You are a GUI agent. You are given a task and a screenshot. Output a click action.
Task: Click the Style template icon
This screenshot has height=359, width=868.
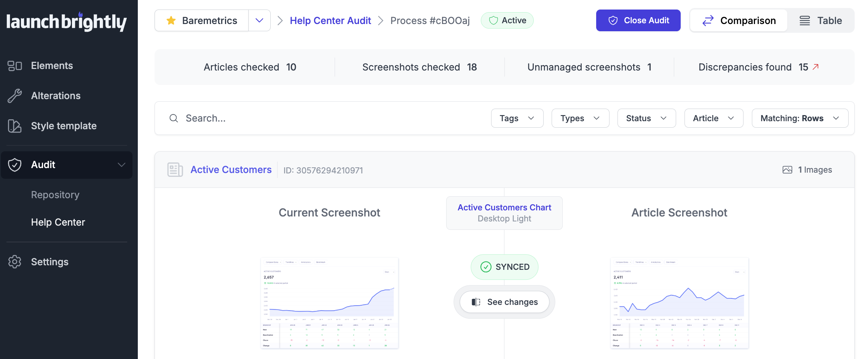[14, 126]
